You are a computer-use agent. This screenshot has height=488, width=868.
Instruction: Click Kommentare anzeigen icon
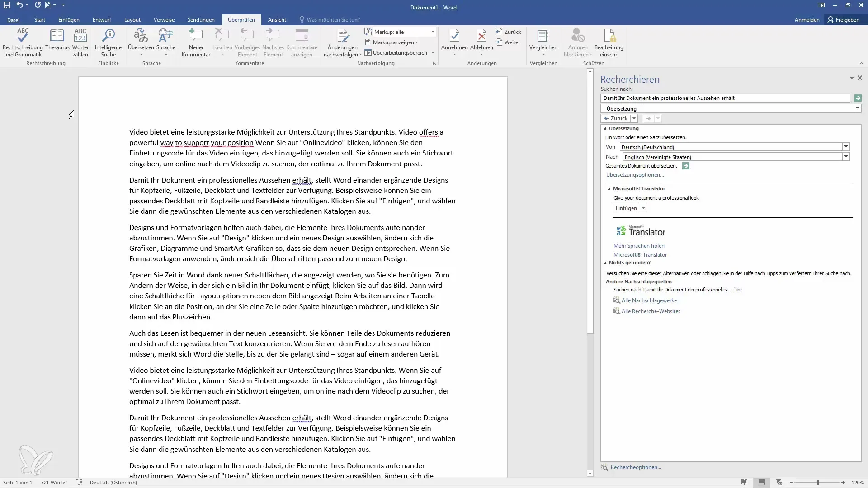302,42
